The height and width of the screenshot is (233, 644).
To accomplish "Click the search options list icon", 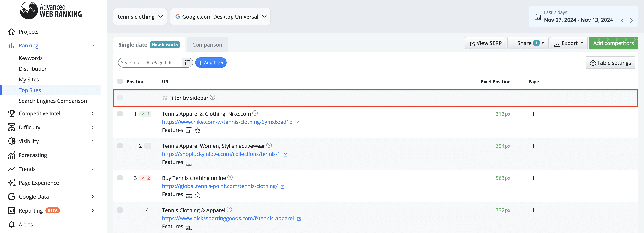I will coord(187,62).
